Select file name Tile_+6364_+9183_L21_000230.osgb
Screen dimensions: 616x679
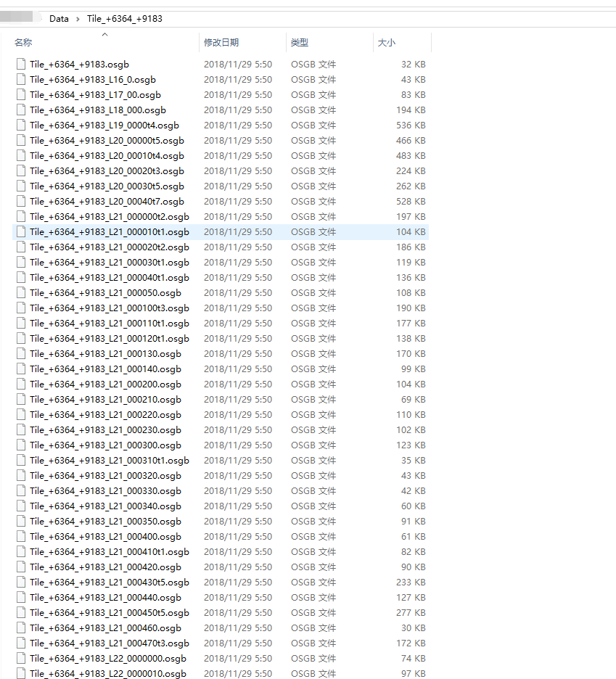105,430
